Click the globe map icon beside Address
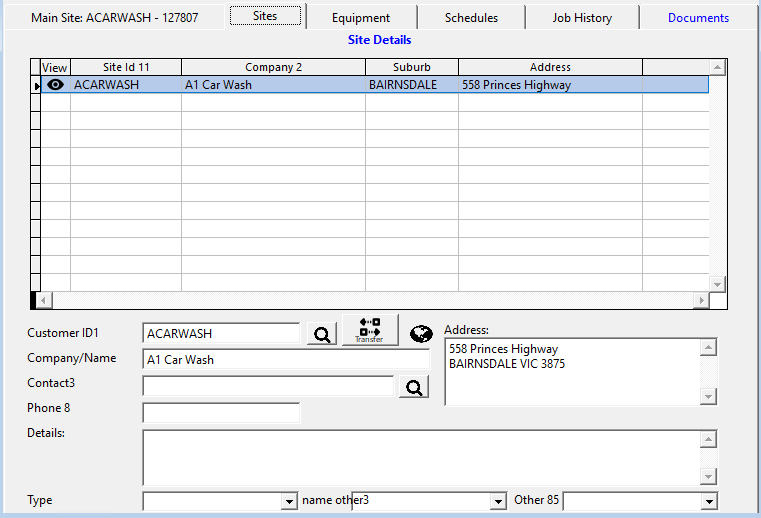This screenshot has width=761, height=518. 420,334
